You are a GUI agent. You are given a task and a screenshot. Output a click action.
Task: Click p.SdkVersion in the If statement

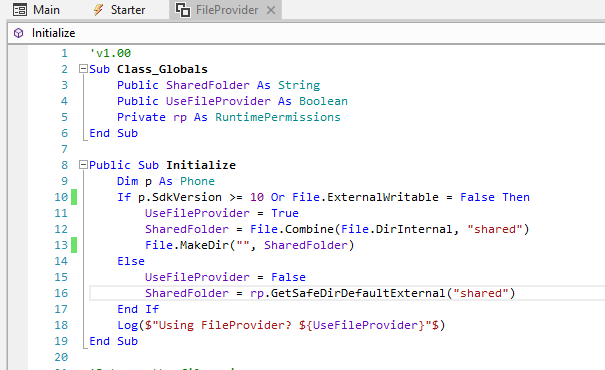click(180, 197)
